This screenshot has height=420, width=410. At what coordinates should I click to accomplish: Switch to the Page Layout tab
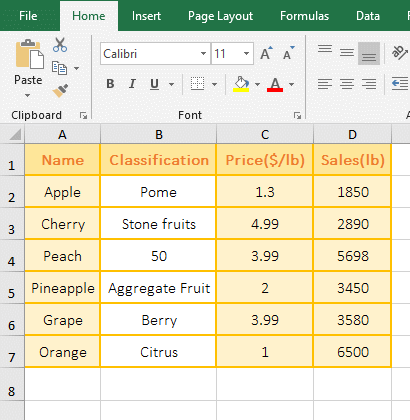[220, 16]
